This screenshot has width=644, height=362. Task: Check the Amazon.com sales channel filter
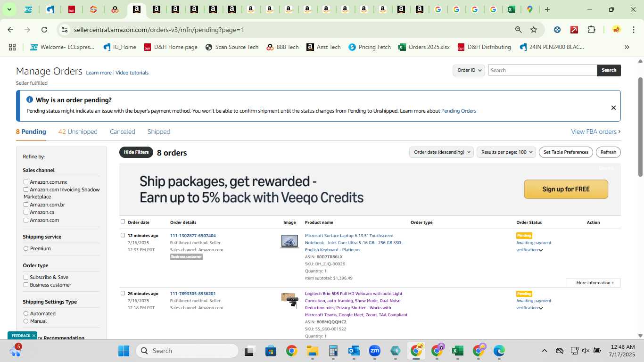click(26, 220)
